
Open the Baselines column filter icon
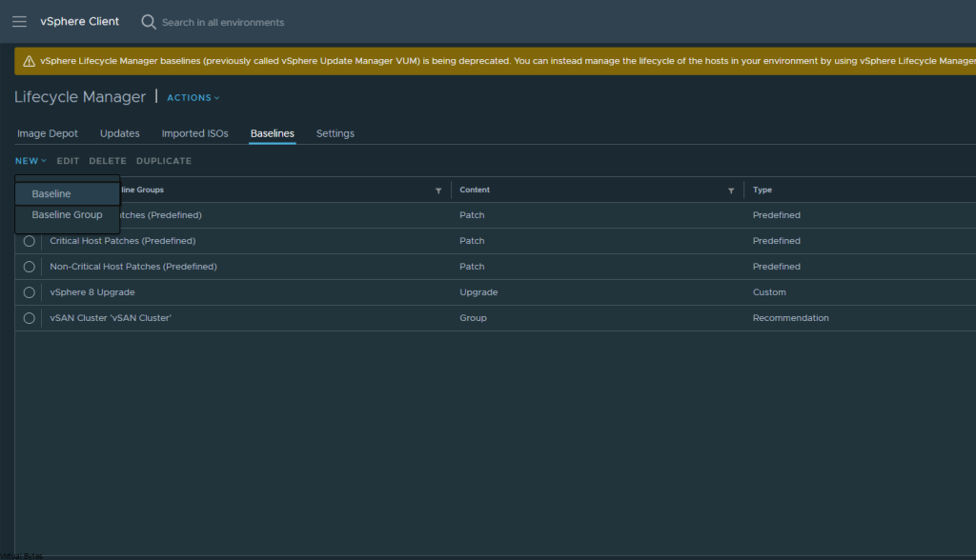point(438,190)
